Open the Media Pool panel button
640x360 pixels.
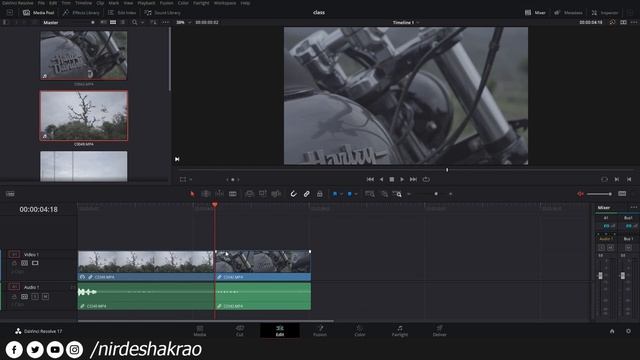coord(39,13)
